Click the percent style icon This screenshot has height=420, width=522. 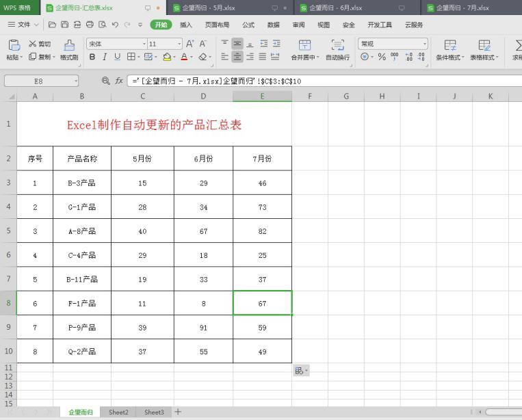pos(382,57)
